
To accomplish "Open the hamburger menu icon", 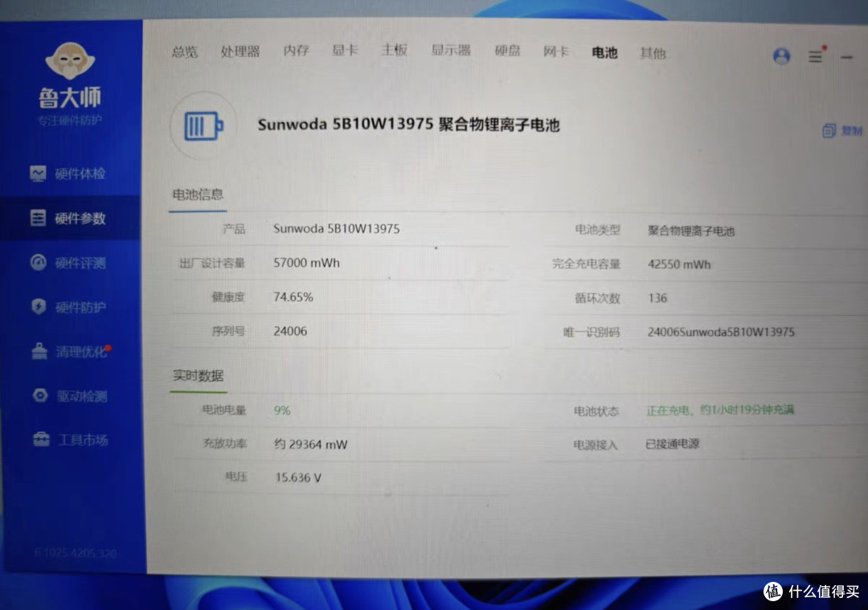I will tap(816, 56).
